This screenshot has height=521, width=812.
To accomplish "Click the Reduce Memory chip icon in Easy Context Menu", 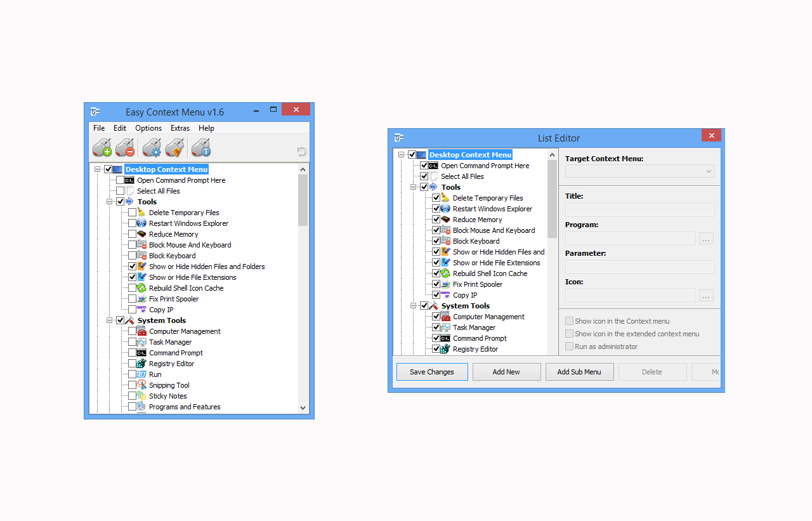I will [x=141, y=234].
